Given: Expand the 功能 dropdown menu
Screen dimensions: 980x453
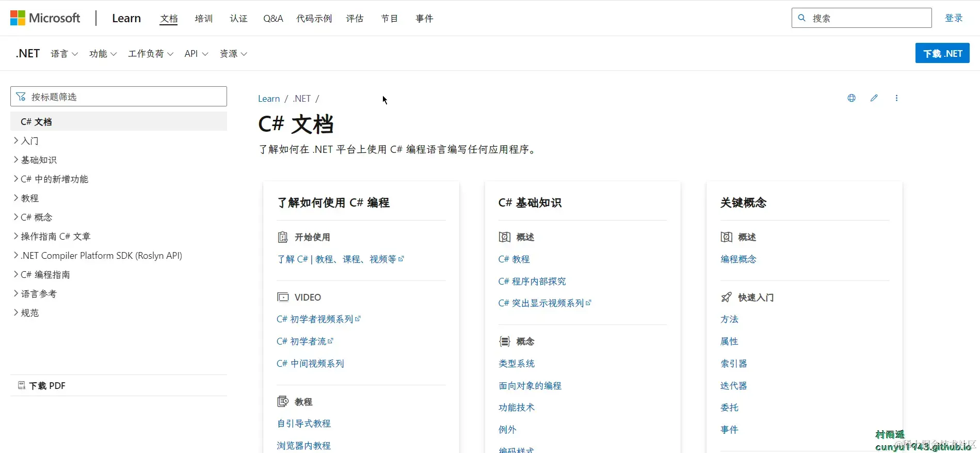Looking at the screenshot, I should [103, 54].
